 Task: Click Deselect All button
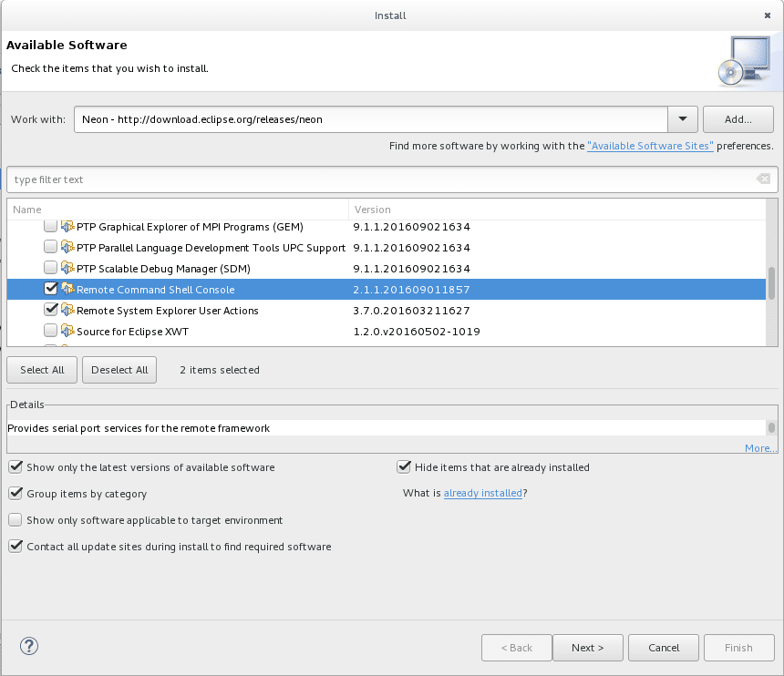coord(119,370)
